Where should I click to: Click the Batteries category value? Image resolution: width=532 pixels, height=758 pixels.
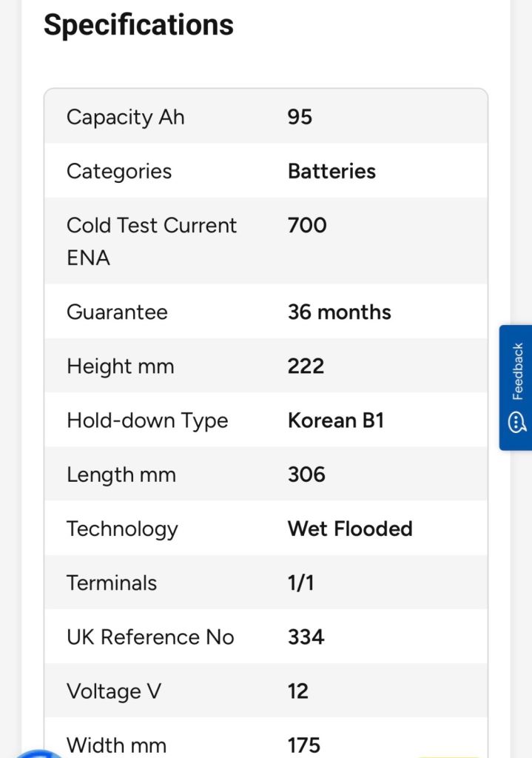tap(331, 171)
